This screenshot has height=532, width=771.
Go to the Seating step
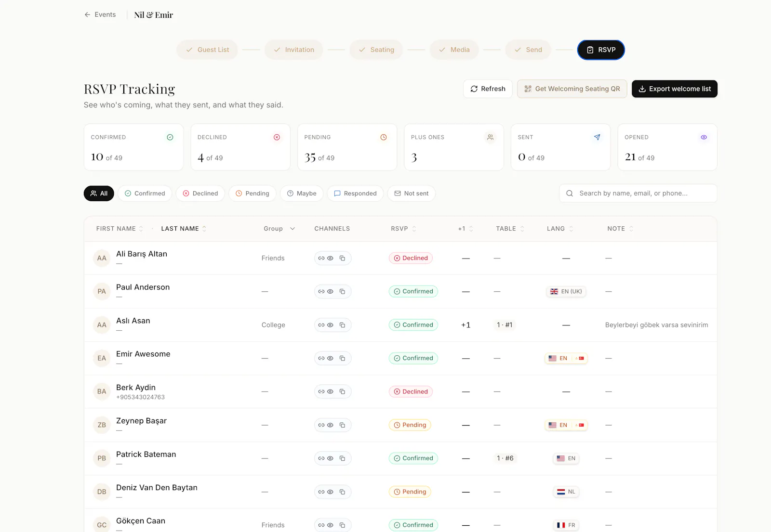[376, 50]
